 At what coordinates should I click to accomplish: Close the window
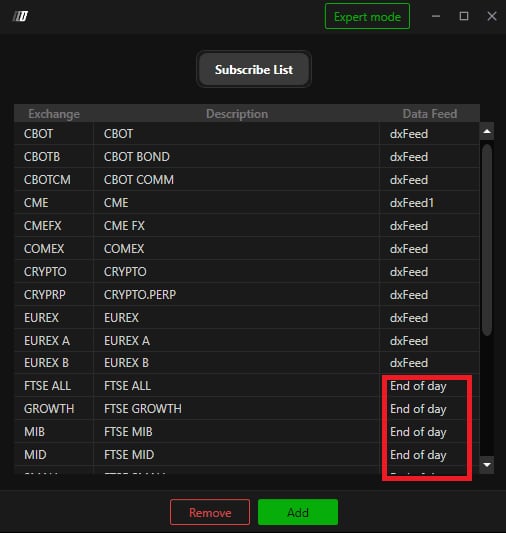pyautogui.click(x=492, y=16)
